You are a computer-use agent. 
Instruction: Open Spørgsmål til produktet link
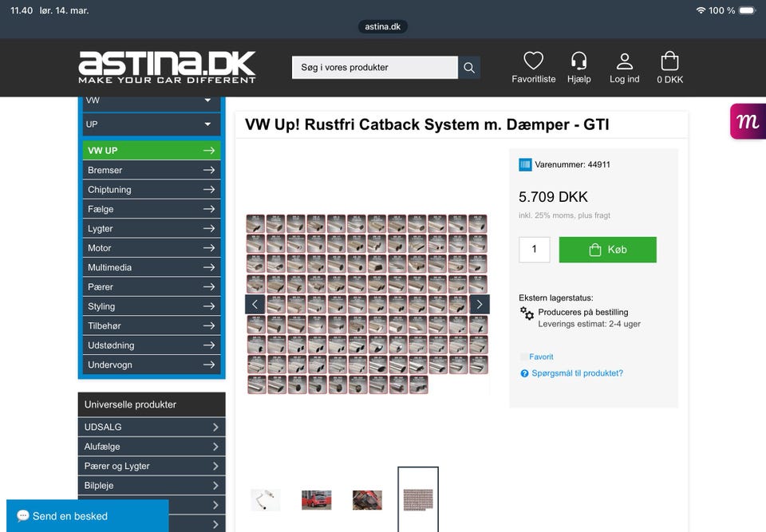(x=577, y=373)
